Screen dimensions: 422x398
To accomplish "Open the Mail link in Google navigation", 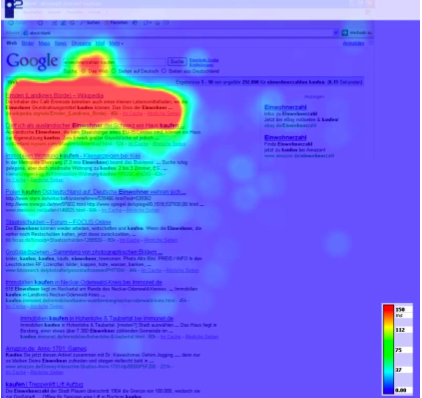I will pyautogui.click(x=100, y=43).
